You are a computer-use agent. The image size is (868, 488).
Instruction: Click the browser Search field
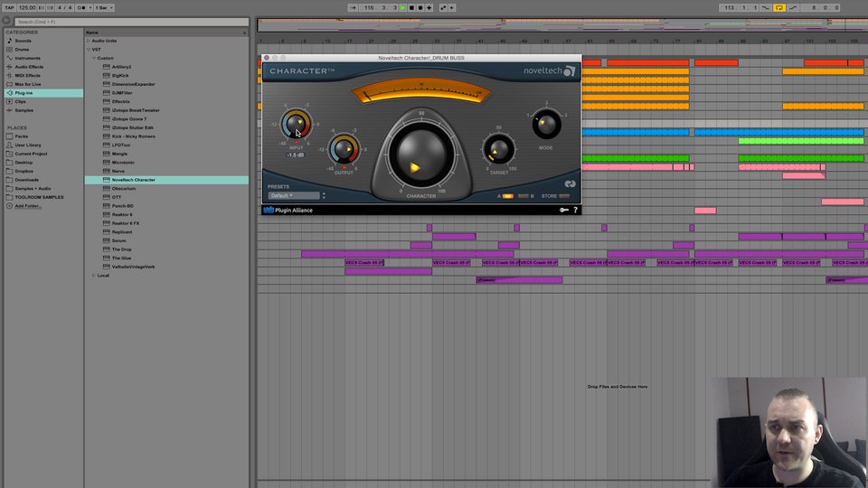pos(131,22)
